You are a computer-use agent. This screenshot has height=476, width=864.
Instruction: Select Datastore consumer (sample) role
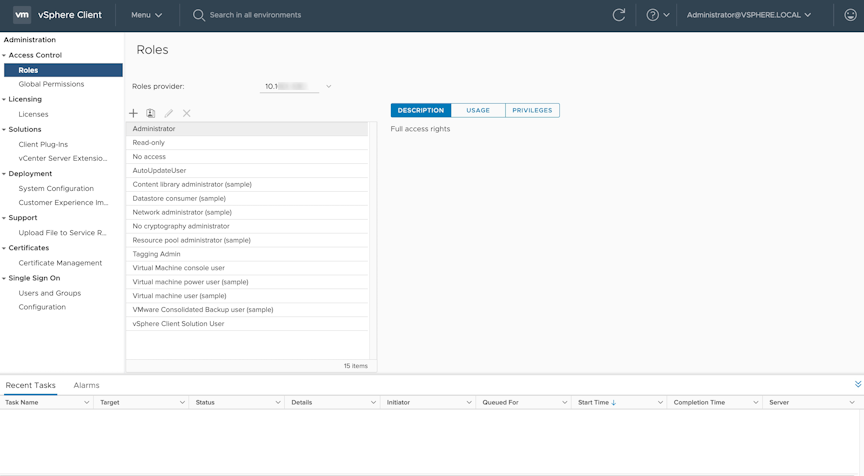(x=247, y=198)
